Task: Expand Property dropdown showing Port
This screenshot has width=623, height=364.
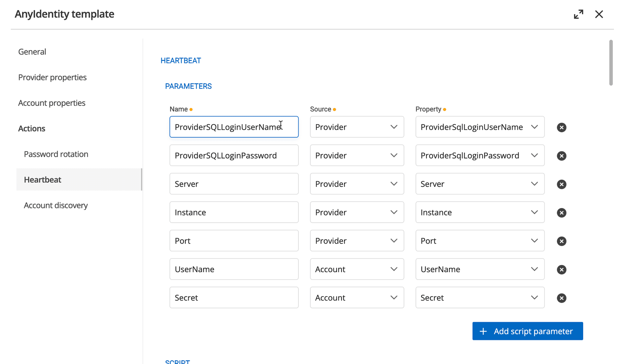Action: pos(480,241)
